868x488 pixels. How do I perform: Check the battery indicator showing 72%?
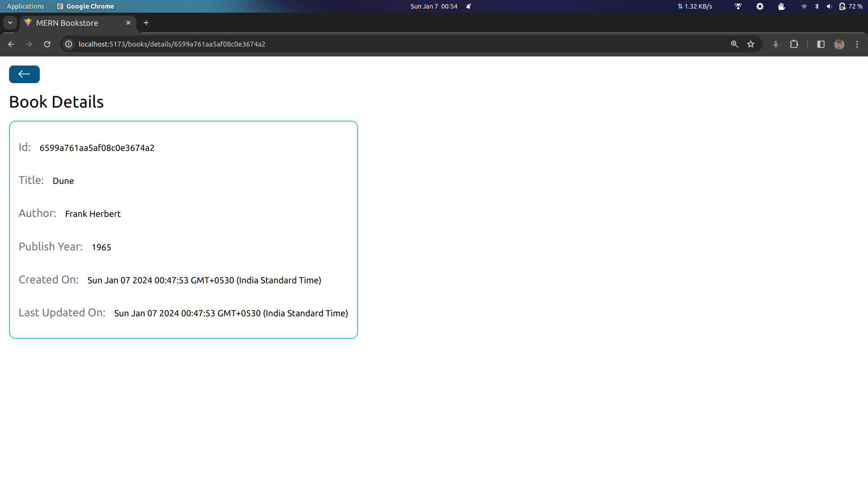point(852,6)
